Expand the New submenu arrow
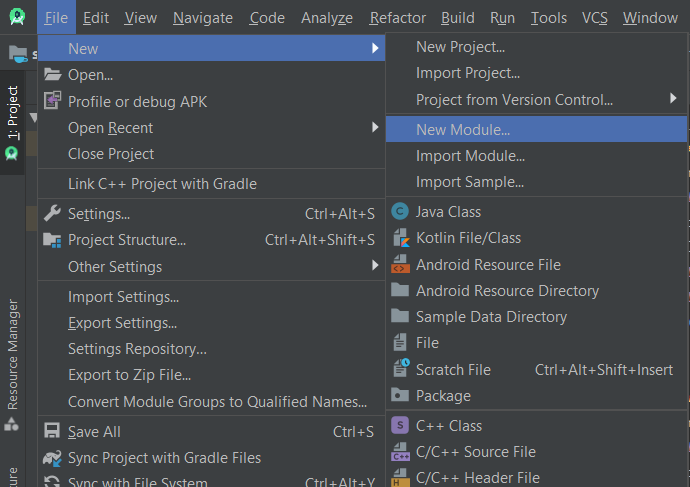Image resolution: width=690 pixels, height=487 pixels. 375,48
